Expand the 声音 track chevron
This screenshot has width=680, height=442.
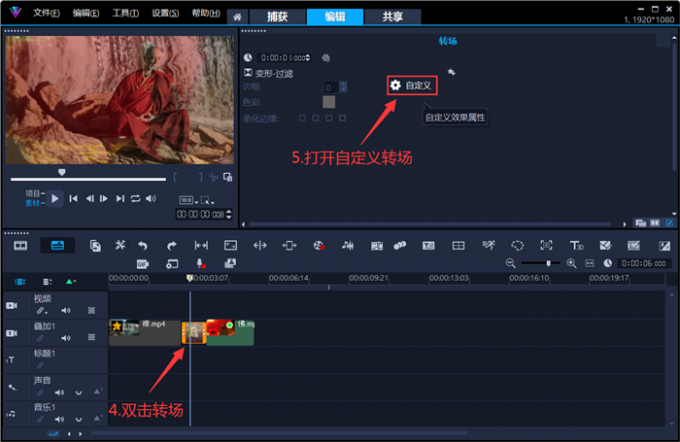click(78, 393)
